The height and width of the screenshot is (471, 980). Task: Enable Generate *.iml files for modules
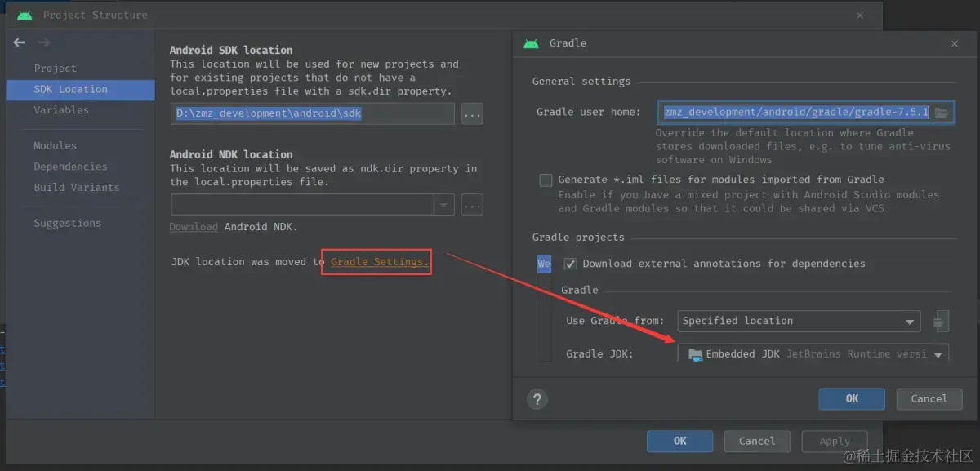tap(546, 180)
